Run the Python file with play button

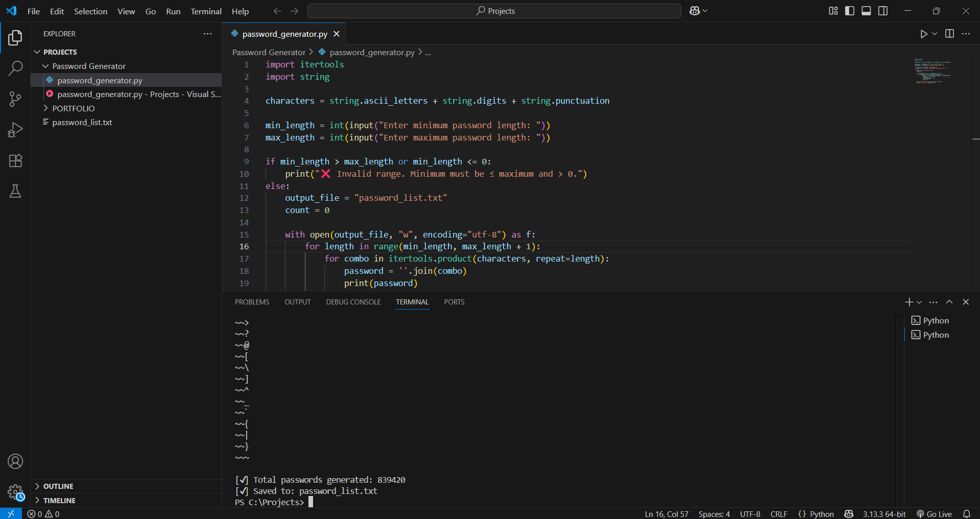pyautogui.click(x=924, y=34)
